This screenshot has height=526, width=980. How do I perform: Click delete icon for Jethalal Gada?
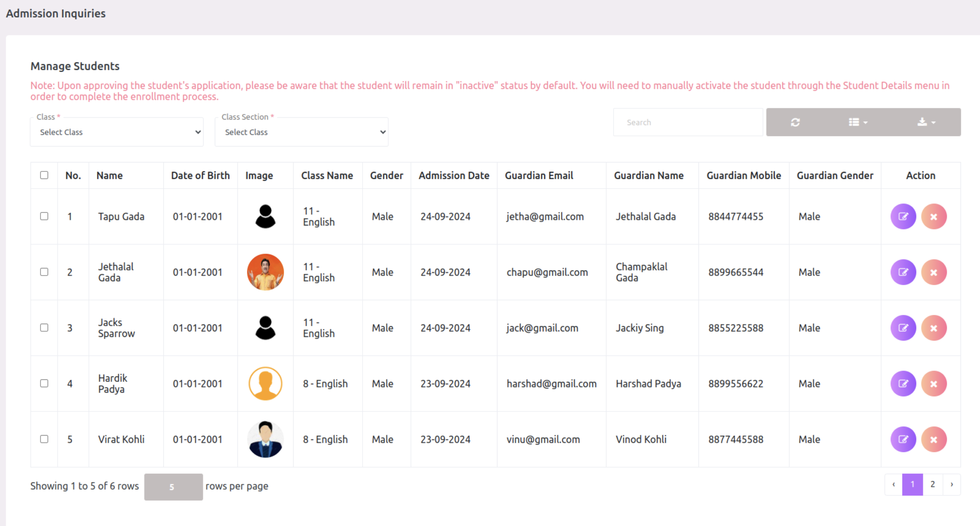tap(934, 272)
